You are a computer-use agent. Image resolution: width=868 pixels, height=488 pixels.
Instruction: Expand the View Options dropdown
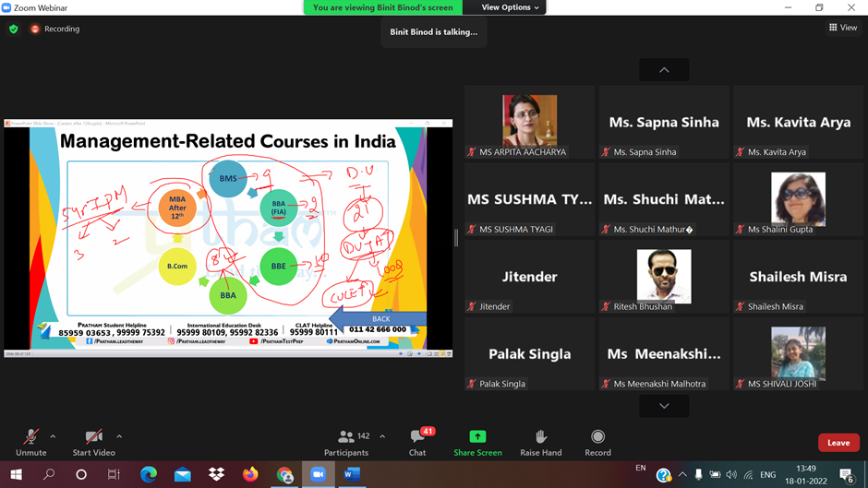click(511, 7)
